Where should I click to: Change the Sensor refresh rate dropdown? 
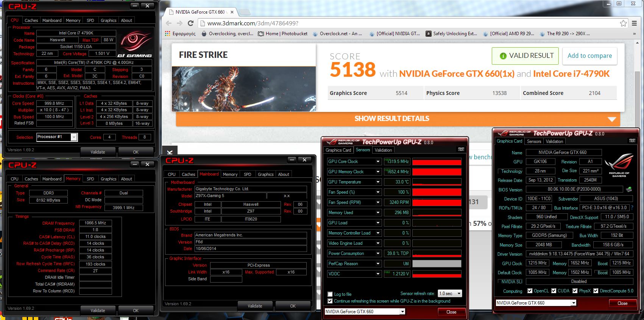450,294
